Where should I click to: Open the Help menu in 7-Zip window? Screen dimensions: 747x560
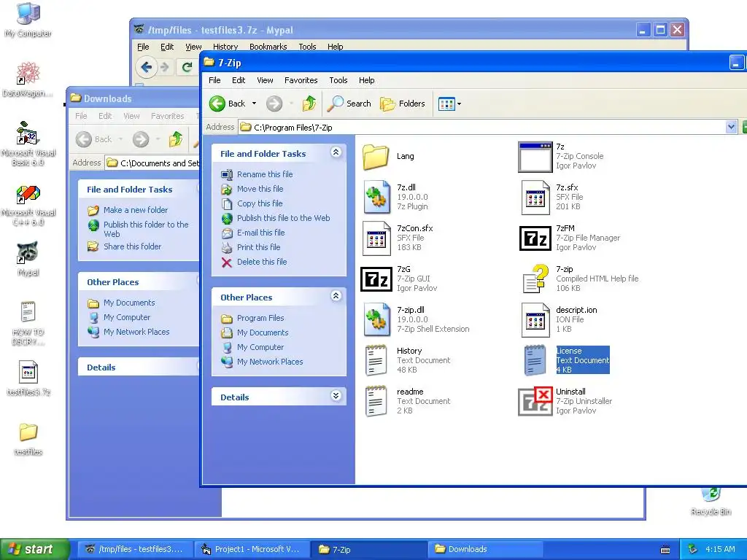tap(366, 80)
